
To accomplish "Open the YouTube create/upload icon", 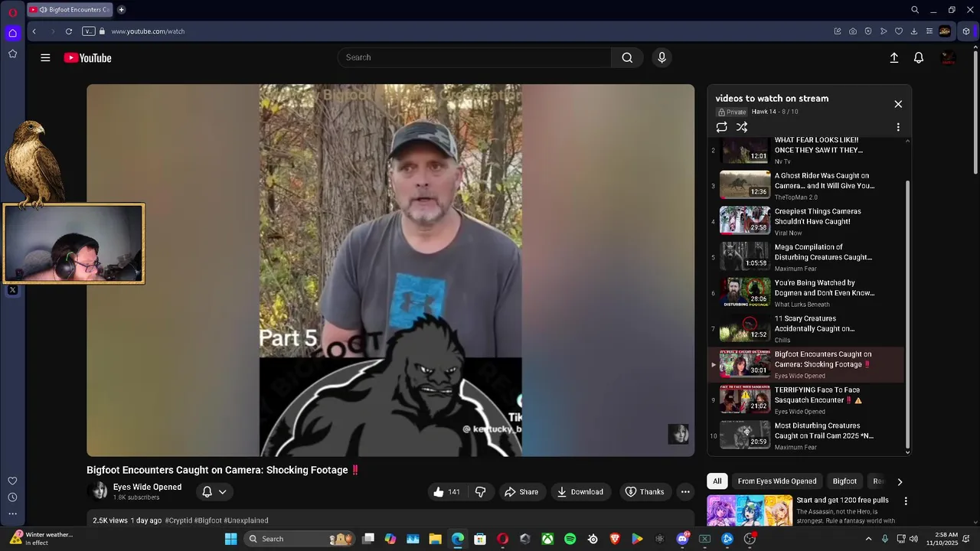I will coord(893,57).
